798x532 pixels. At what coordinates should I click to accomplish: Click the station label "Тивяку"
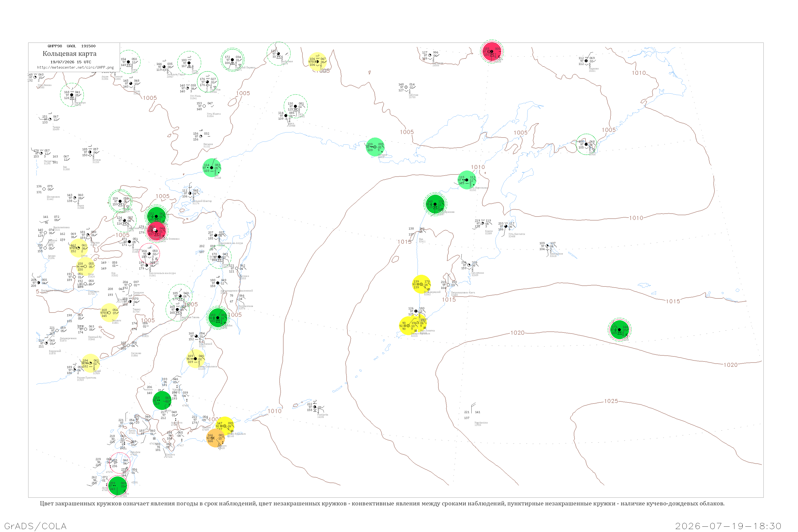[x=136, y=309]
